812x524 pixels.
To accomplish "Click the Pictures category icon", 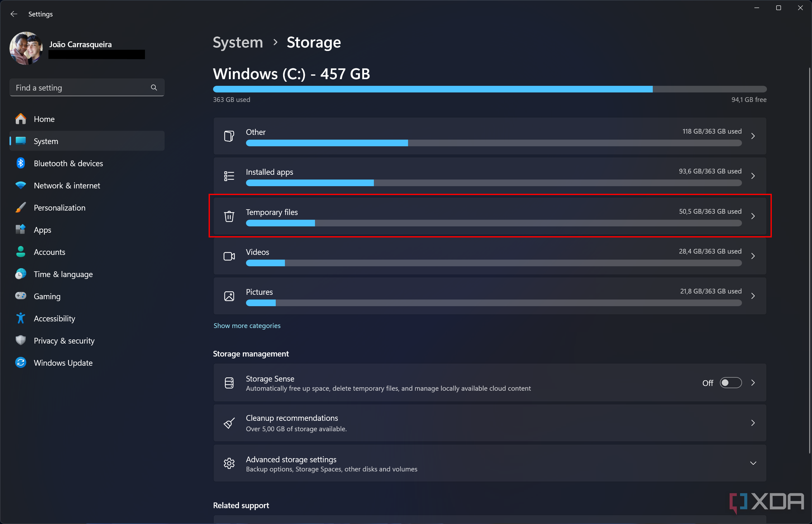I will (x=229, y=296).
